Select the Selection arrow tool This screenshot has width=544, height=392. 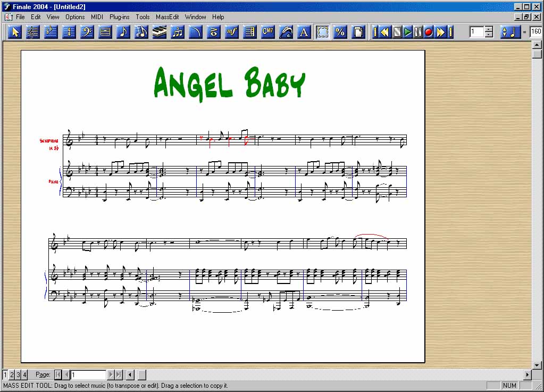tap(14, 32)
